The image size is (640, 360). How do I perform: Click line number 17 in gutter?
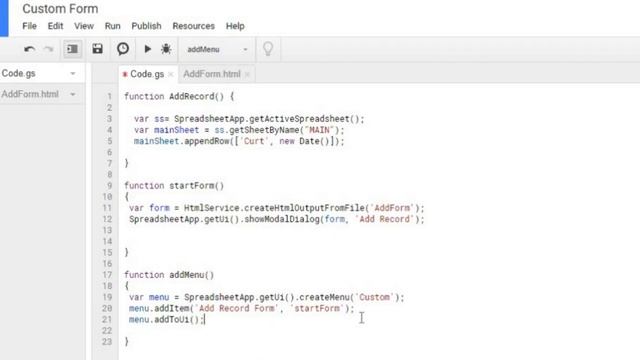tap(107, 275)
